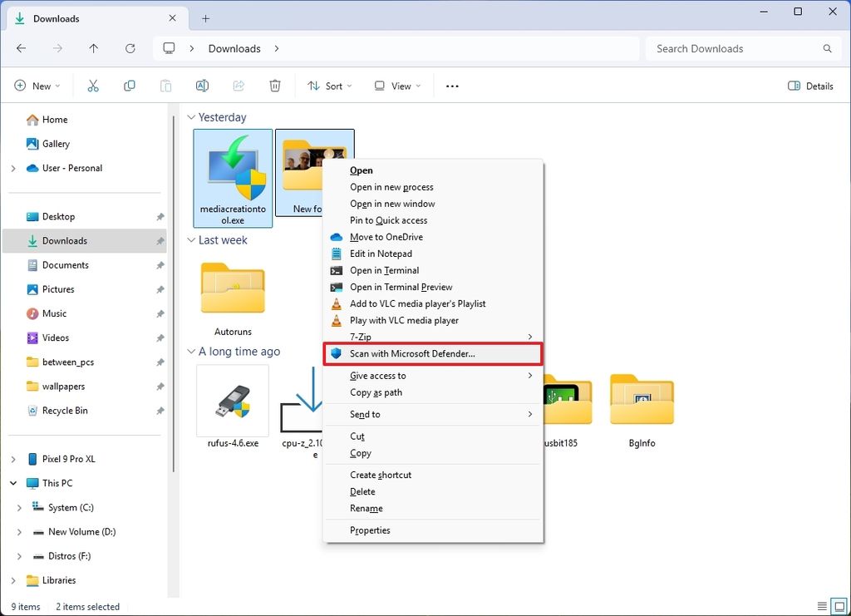
Task: Click the Share icon in the toolbar
Action: coord(239,85)
